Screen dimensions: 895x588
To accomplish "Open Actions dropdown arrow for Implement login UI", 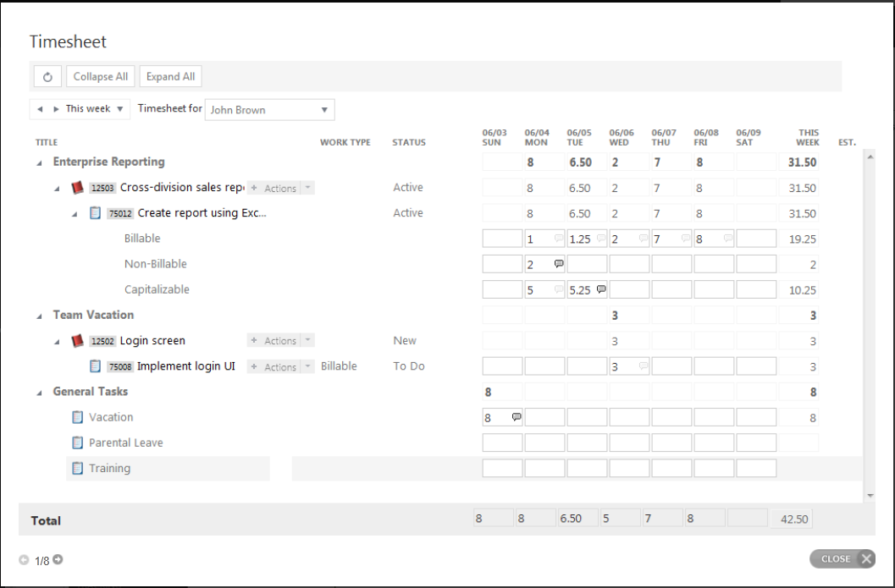I will pyautogui.click(x=308, y=367).
